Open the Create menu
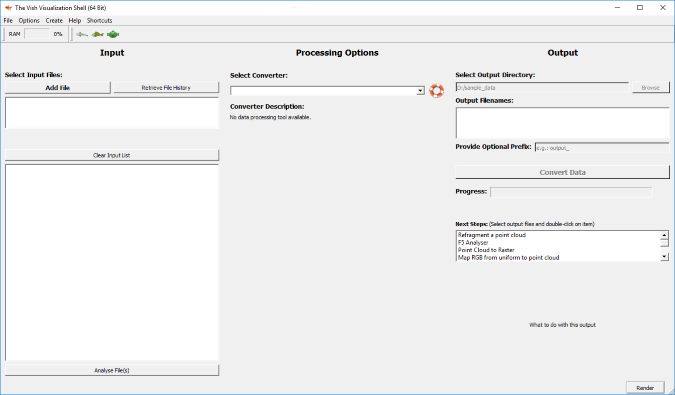675x395 pixels. point(54,21)
